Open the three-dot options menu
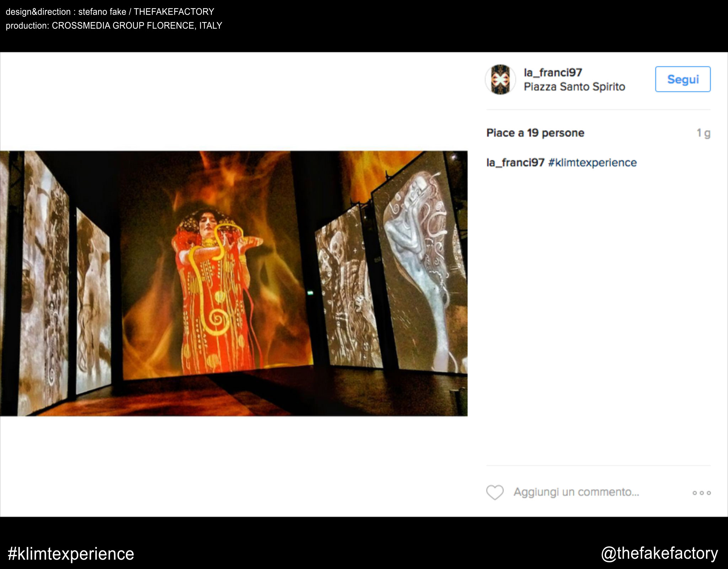Screen dimensions: 728x569 coord(701,493)
